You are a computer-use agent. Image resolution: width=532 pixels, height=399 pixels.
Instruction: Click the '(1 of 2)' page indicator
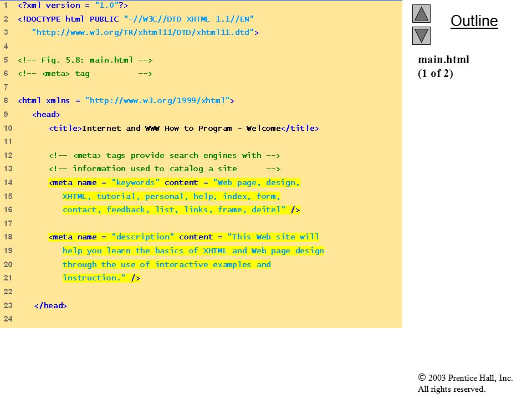coord(436,74)
